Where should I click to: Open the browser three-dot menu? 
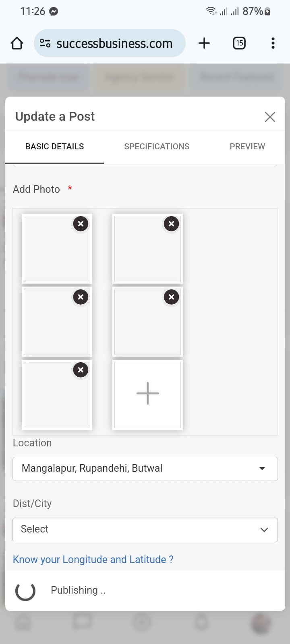point(273,43)
